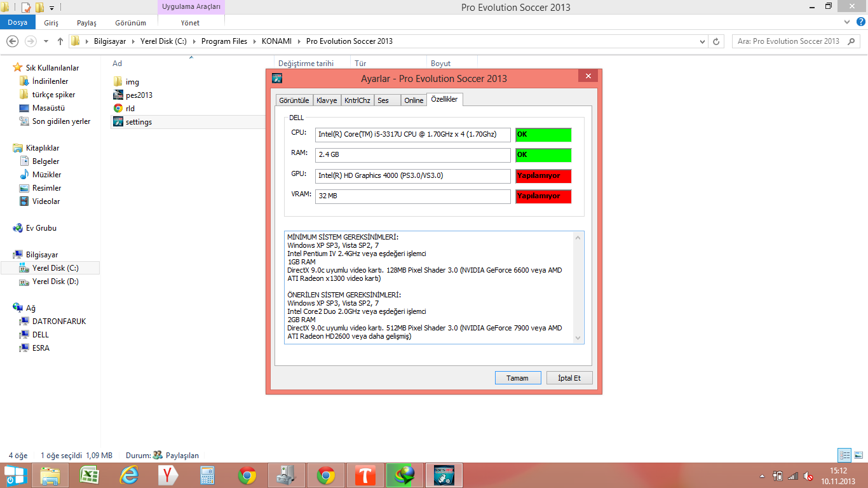
Task: Open the Yönet ribbon tab
Action: click(190, 23)
